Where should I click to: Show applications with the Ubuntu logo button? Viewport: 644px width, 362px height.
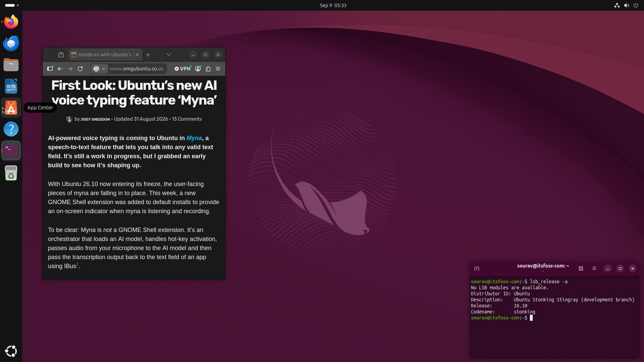pos(11,351)
